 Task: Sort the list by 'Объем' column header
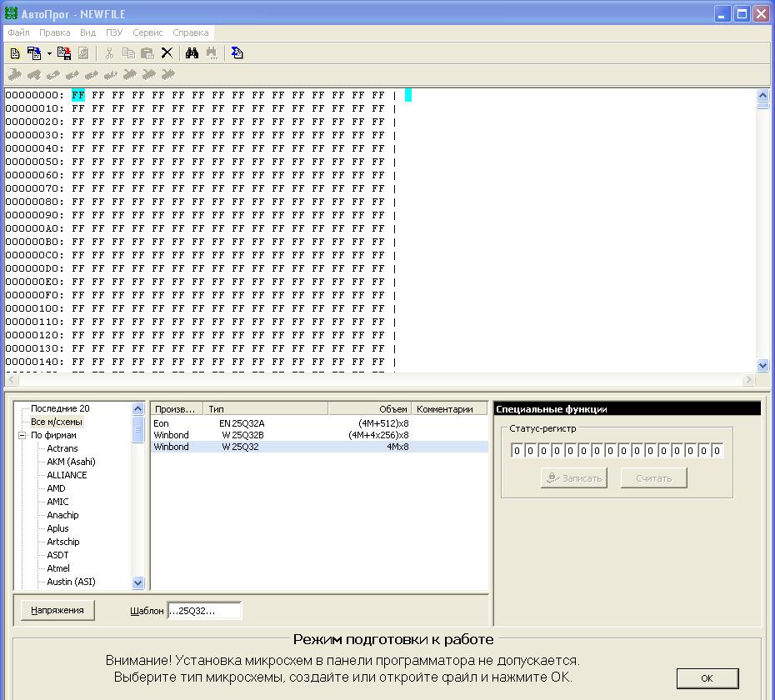pos(371,409)
